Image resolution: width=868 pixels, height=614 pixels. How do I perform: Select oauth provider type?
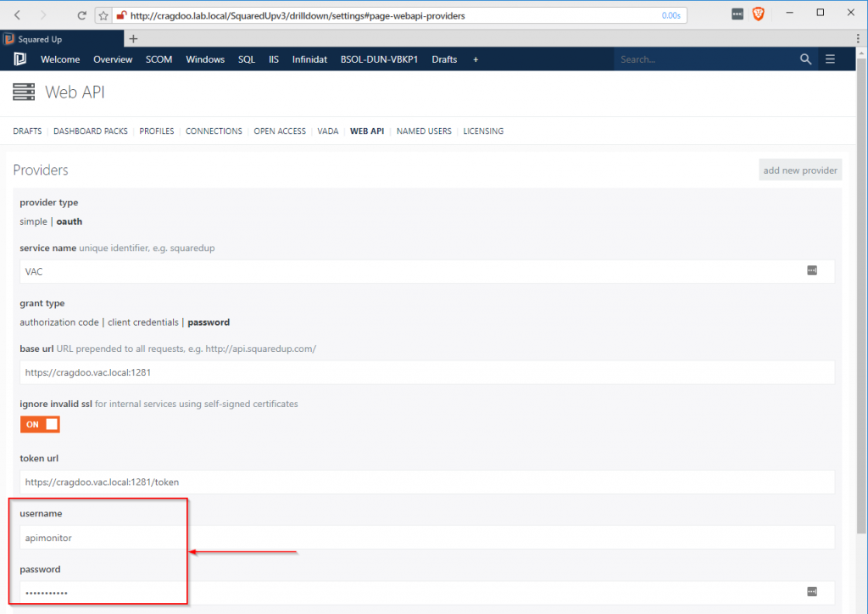(x=70, y=221)
